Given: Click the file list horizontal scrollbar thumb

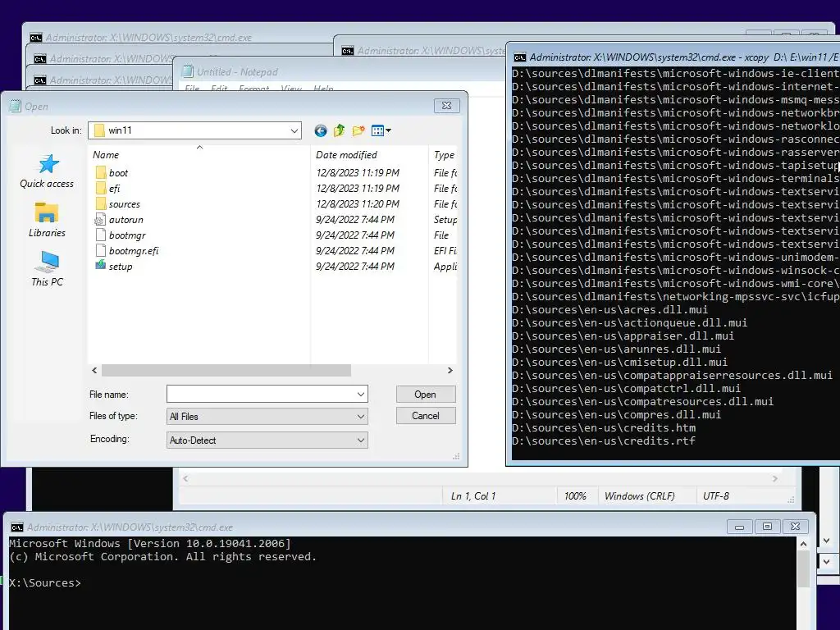Looking at the screenshot, I should pos(226,370).
